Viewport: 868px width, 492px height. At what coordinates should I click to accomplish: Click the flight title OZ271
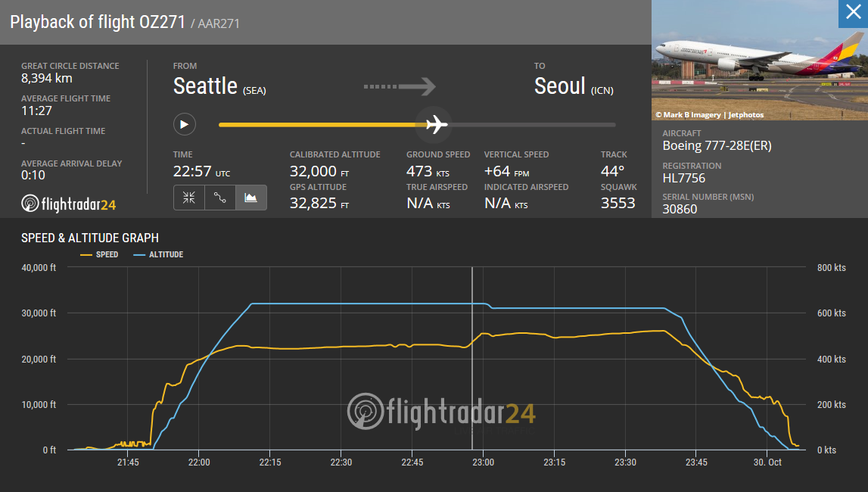(98, 22)
